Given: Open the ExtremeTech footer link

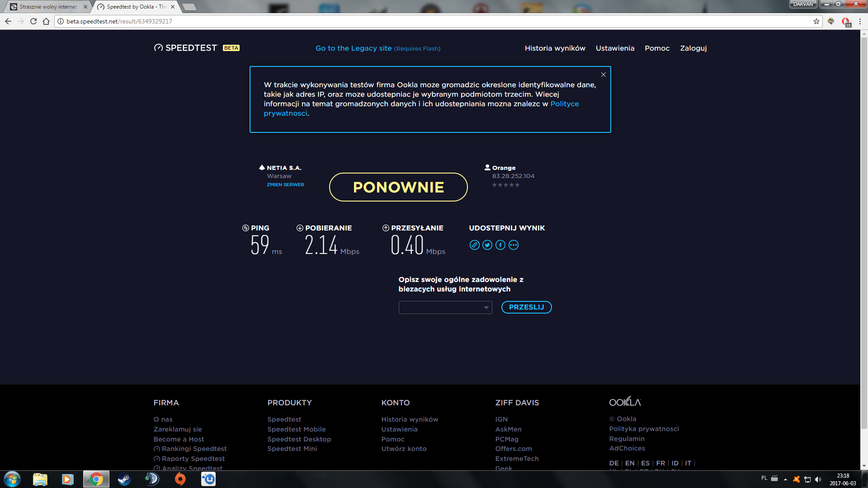Looking at the screenshot, I should (x=517, y=459).
